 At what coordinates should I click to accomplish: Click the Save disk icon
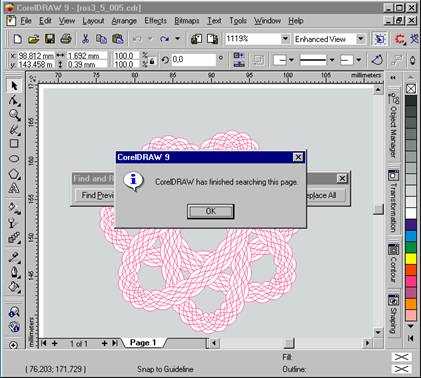coord(50,39)
